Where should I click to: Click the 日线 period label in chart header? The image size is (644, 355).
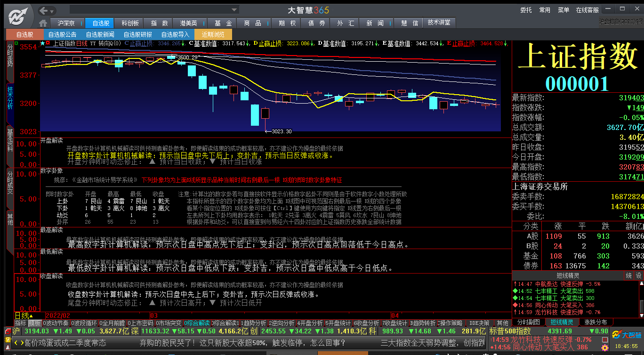coord(82,43)
